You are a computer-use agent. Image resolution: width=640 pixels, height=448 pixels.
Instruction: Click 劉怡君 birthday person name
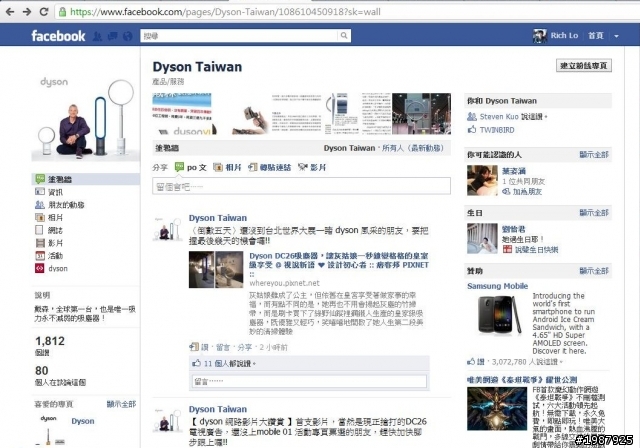pos(514,229)
